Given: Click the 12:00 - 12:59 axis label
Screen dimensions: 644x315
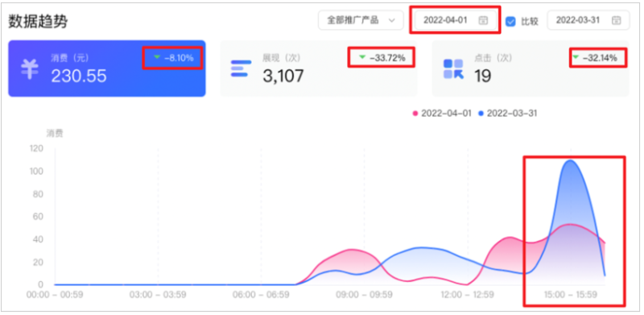Looking at the screenshot, I should (468, 295).
